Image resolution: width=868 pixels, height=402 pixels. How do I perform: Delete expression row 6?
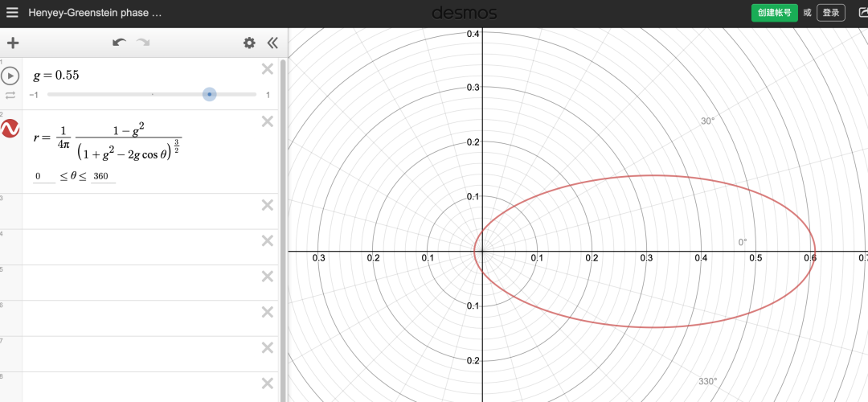coord(268,312)
